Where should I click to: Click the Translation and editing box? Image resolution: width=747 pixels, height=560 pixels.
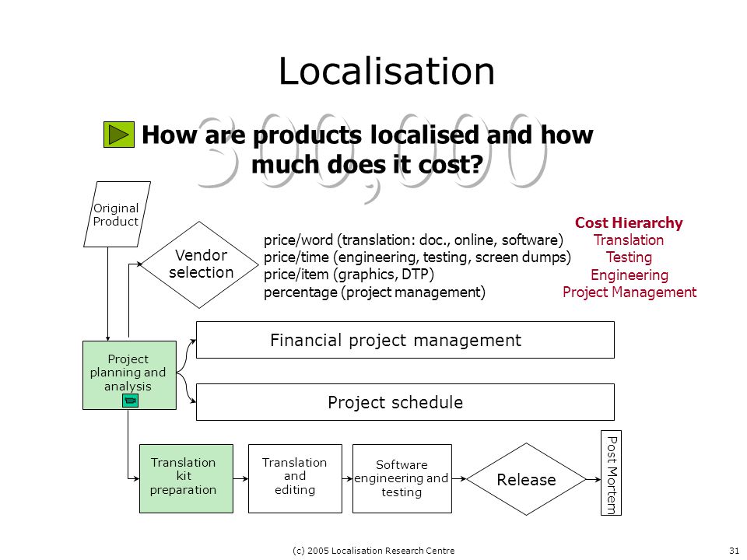[x=295, y=478]
